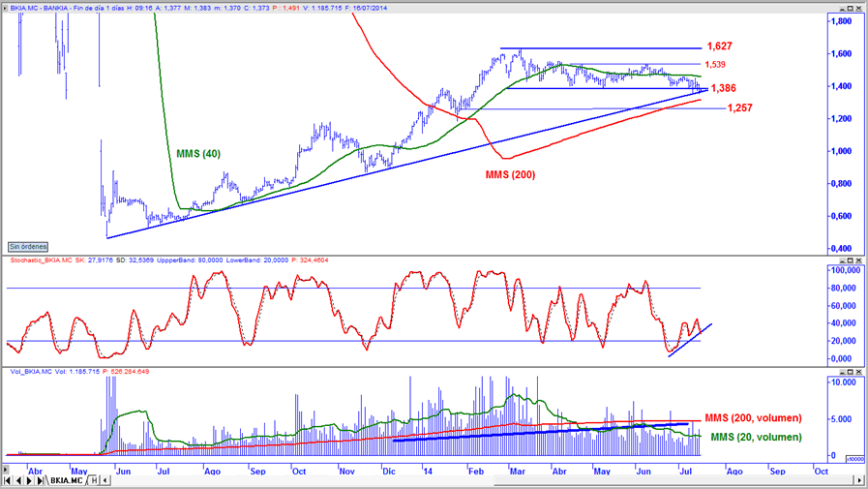Close the Stochastic indicator pane
Screen dimensions: 868x489
point(858,260)
